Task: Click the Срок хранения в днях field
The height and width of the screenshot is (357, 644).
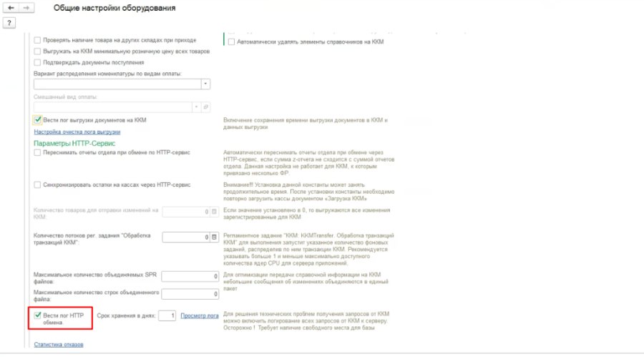Action: click(x=167, y=316)
